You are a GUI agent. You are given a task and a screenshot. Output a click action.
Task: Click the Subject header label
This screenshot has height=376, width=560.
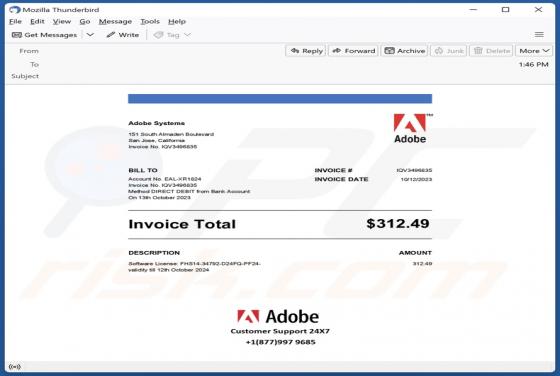click(25, 76)
